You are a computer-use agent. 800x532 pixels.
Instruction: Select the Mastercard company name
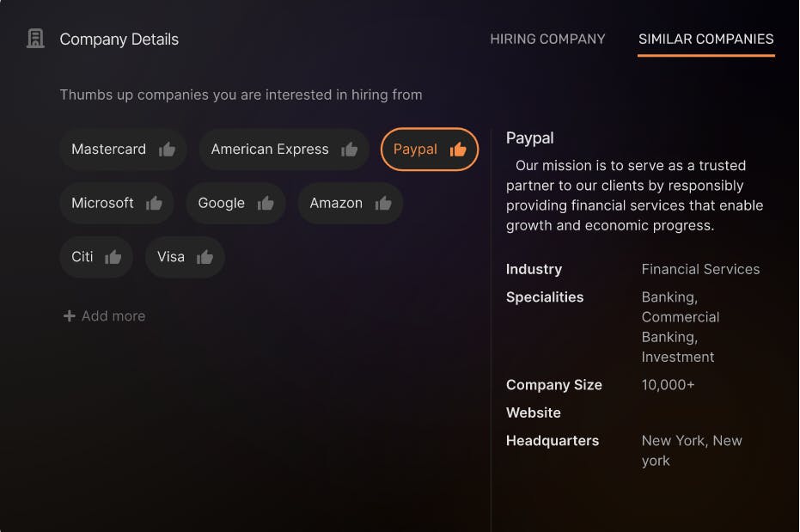pos(108,150)
